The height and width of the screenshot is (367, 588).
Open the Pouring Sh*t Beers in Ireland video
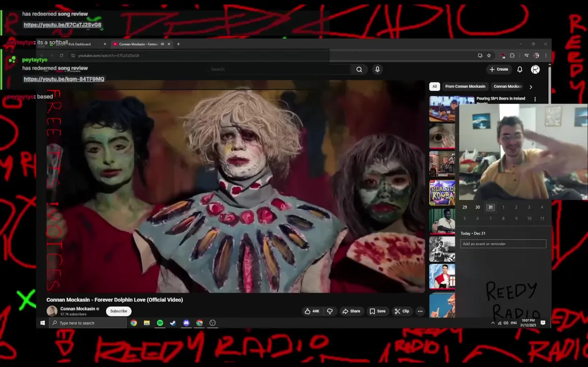(501, 99)
